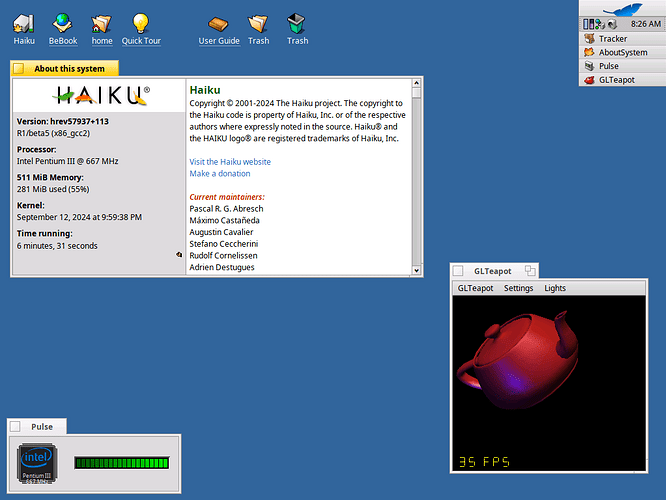Image resolution: width=666 pixels, height=500 pixels.
Task: Open the Settings menu in the GLTeapot window
Action: tap(518, 288)
